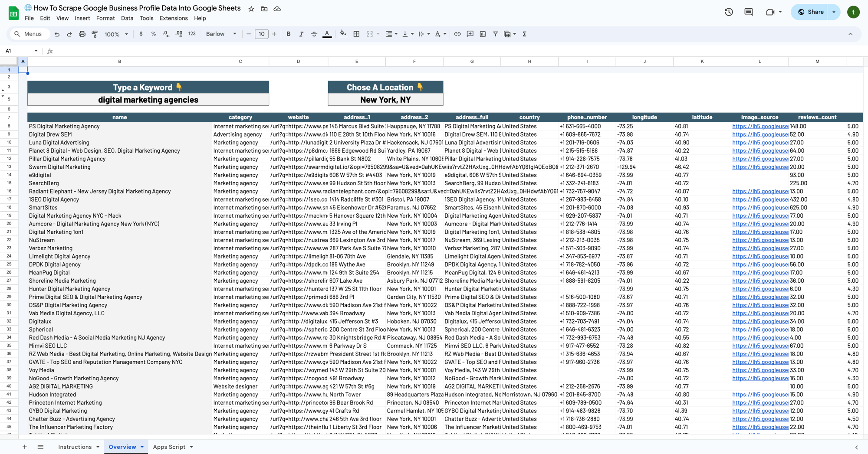
Task: Open the Google Sheets home icon
Action: [x=13, y=13]
